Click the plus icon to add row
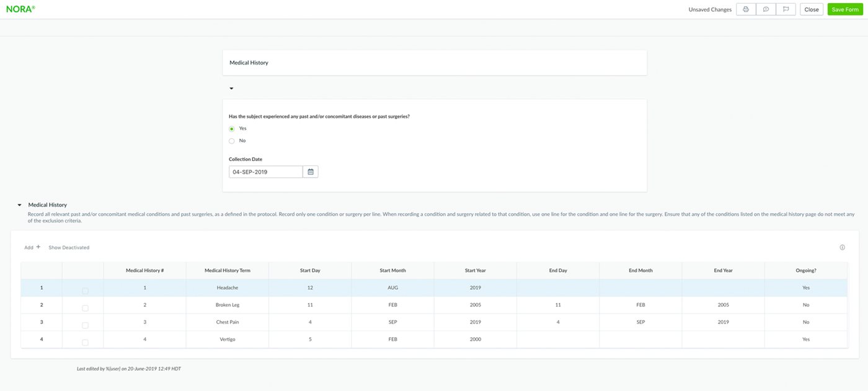The height and width of the screenshot is (391, 868). [x=38, y=247]
